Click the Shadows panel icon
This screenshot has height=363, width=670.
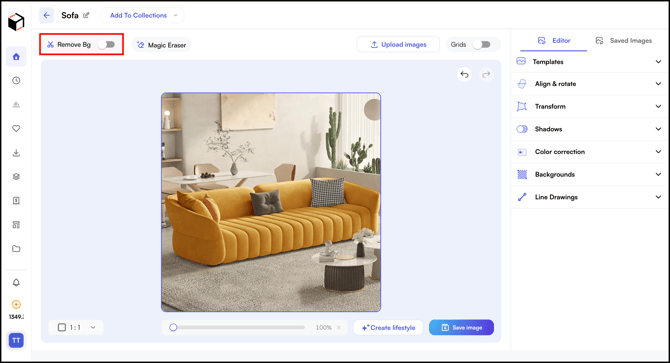[522, 129]
